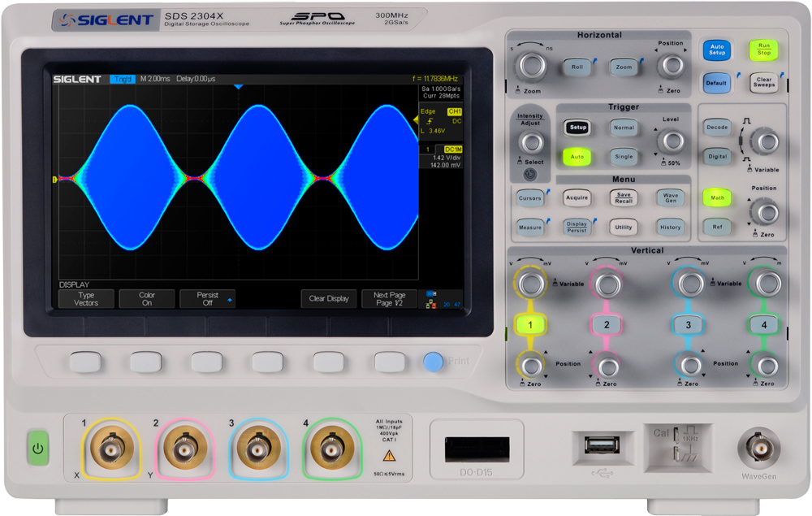Screen dimensions: 812x516
Task: Click the intensity Select recycle icon button
Action: (x=530, y=174)
